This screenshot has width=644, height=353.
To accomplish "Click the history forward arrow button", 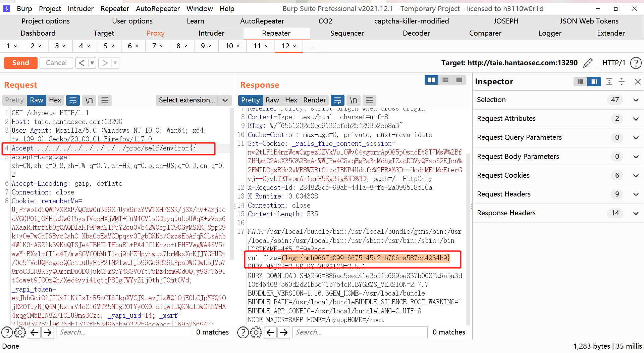I will click(105, 63).
